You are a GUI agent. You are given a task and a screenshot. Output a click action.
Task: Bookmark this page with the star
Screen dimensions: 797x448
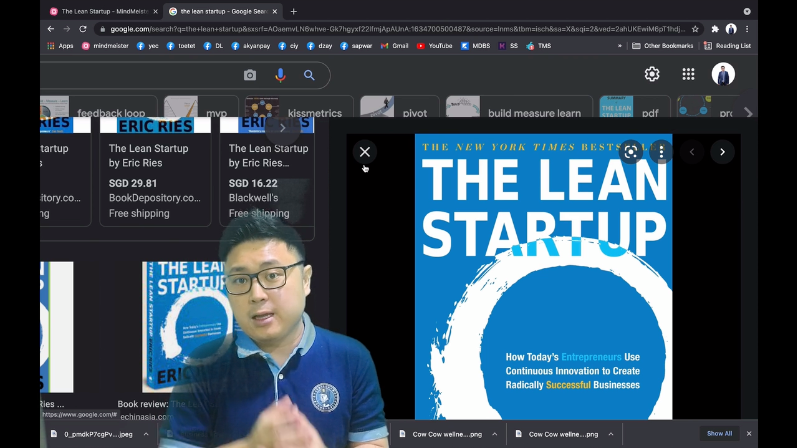(695, 29)
